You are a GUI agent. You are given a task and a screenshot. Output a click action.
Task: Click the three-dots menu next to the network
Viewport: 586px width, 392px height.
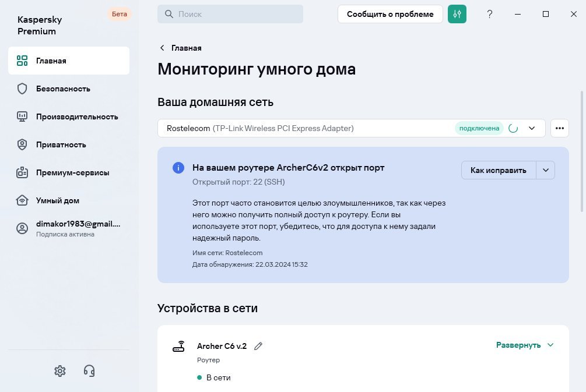click(559, 128)
